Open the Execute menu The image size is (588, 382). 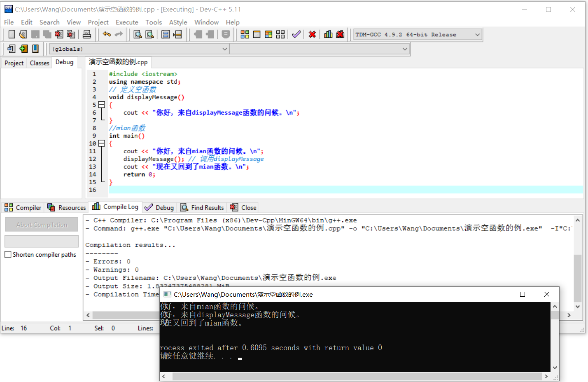[127, 22]
